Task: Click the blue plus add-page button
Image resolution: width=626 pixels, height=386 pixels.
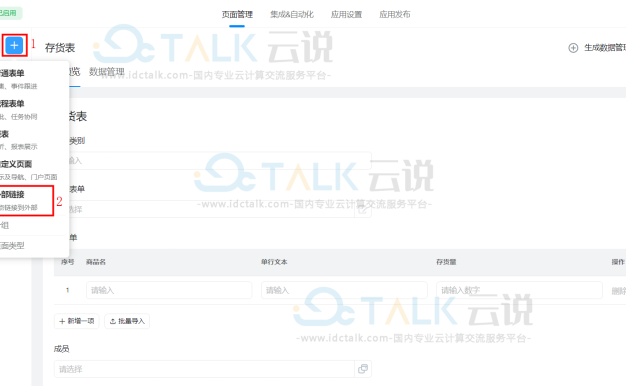Action: tap(14, 45)
